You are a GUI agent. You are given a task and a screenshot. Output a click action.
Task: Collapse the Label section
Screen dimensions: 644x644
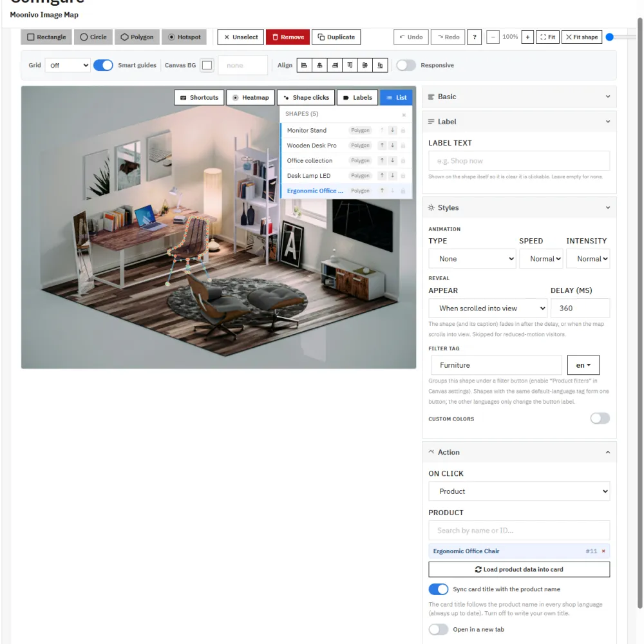click(519, 122)
